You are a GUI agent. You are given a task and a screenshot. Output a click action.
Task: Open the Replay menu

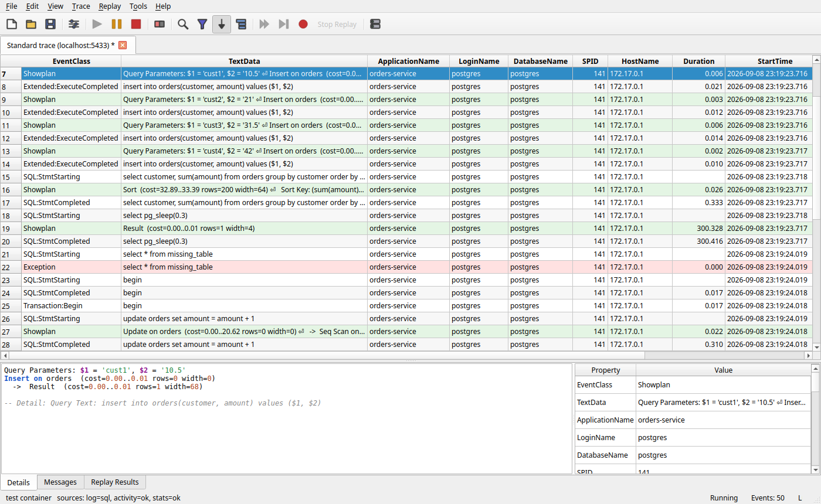(x=110, y=6)
